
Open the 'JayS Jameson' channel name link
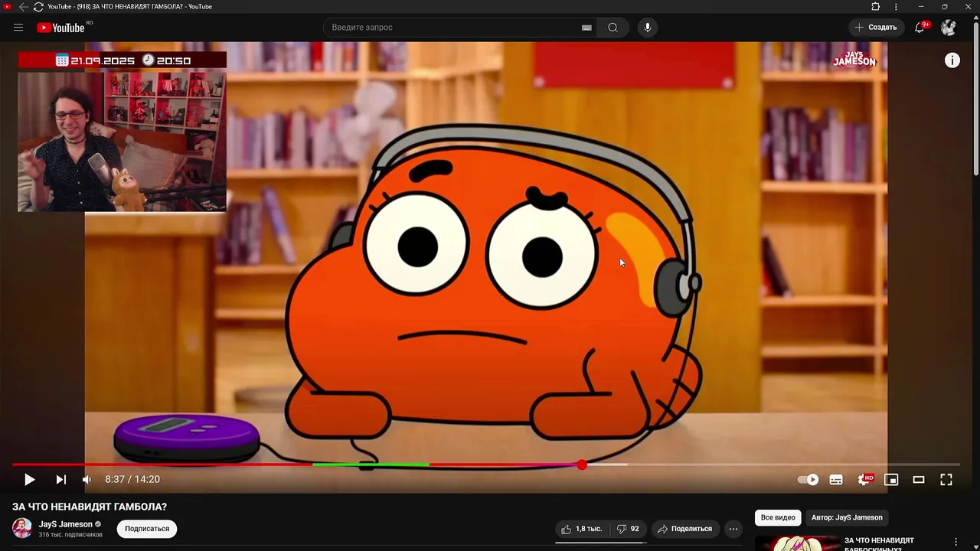pyautogui.click(x=66, y=524)
